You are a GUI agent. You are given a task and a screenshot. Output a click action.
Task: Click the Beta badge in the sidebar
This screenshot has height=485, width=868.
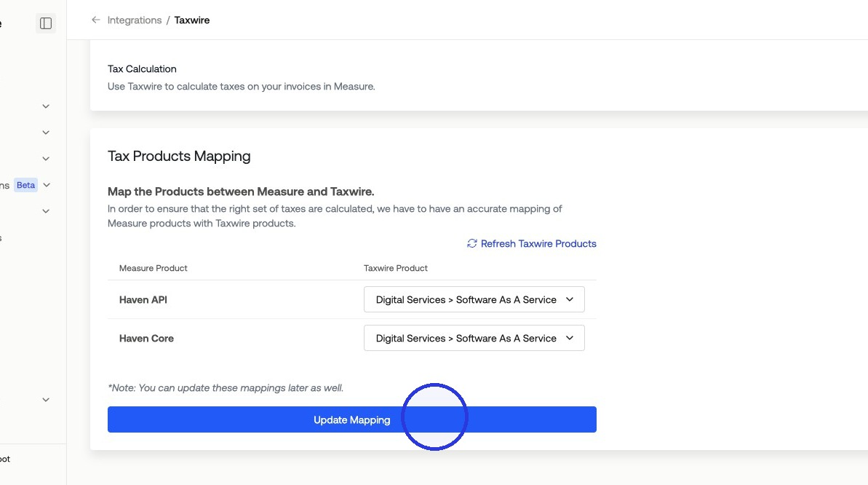click(25, 185)
